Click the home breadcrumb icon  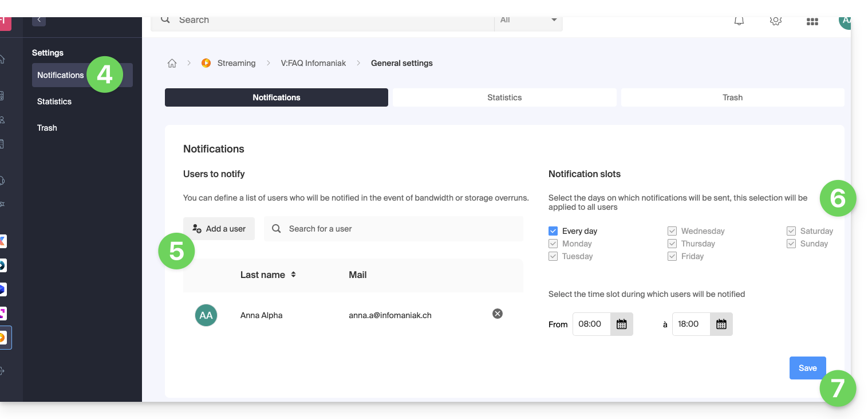click(172, 64)
